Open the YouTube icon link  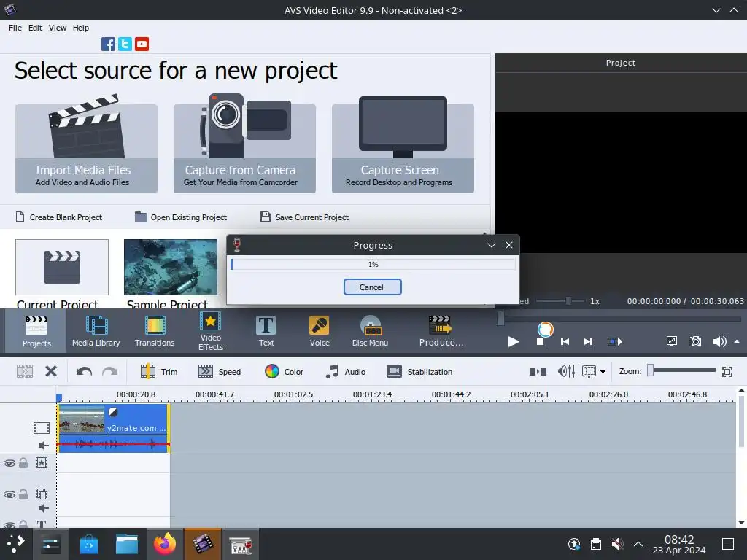pyautogui.click(x=142, y=44)
